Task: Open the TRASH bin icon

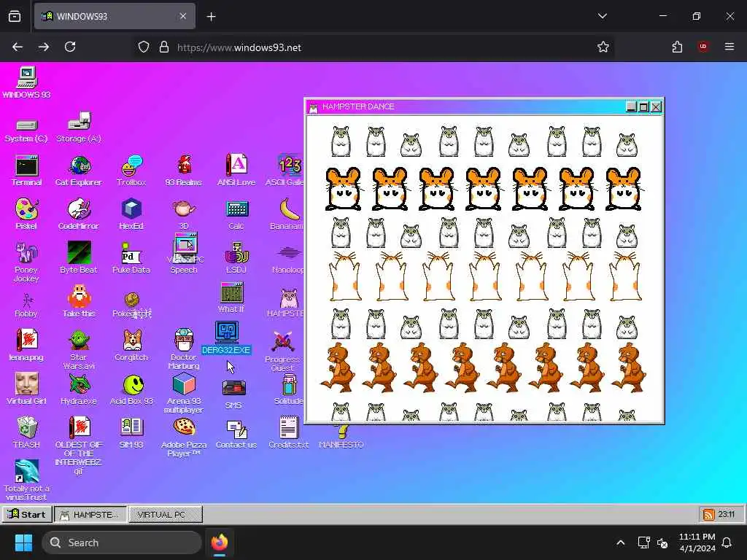Action: (x=27, y=432)
